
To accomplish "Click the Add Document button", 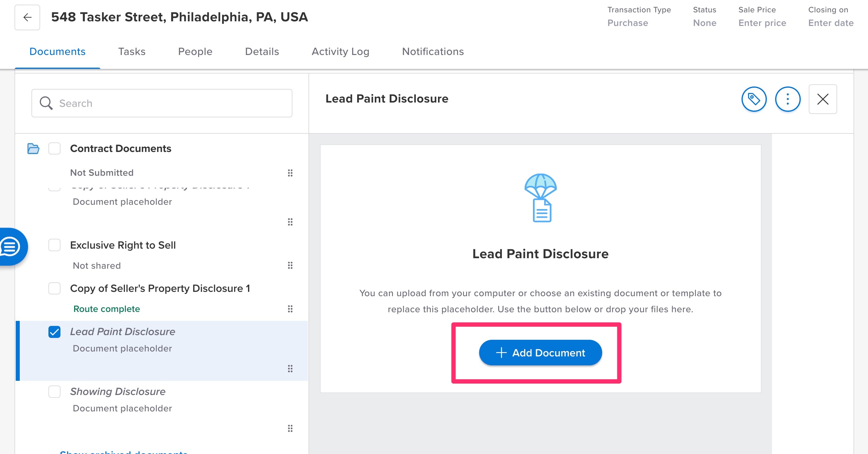I will (540, 352).
